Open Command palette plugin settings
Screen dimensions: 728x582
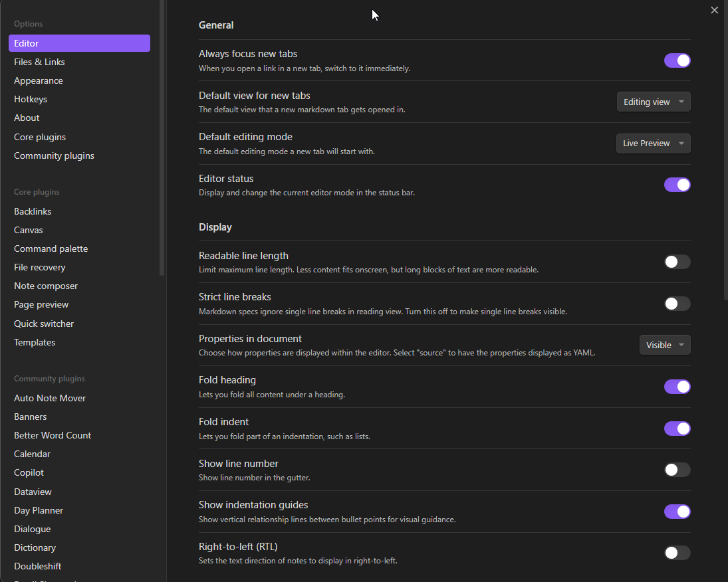coord(51,248)
